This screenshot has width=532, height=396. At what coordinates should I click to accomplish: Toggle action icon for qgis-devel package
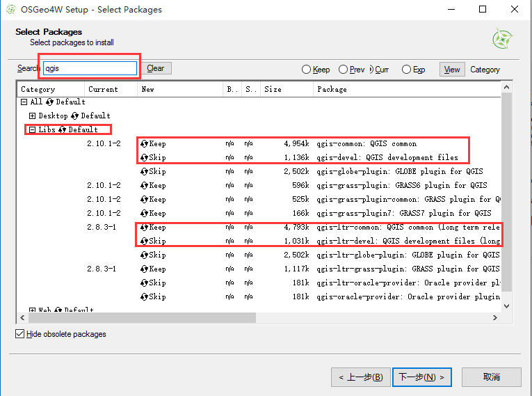[x=144, y=157]
